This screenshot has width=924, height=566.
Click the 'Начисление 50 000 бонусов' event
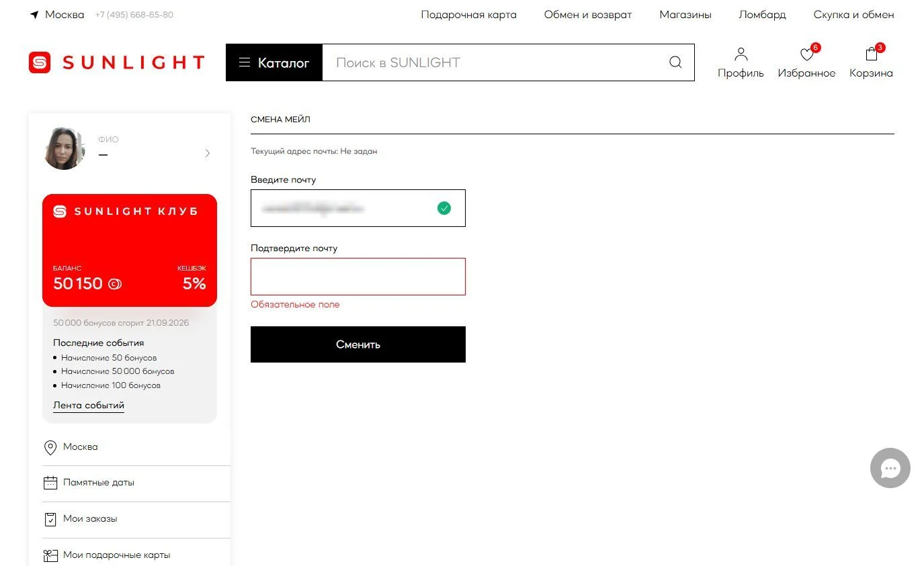[x=118, y=371]
